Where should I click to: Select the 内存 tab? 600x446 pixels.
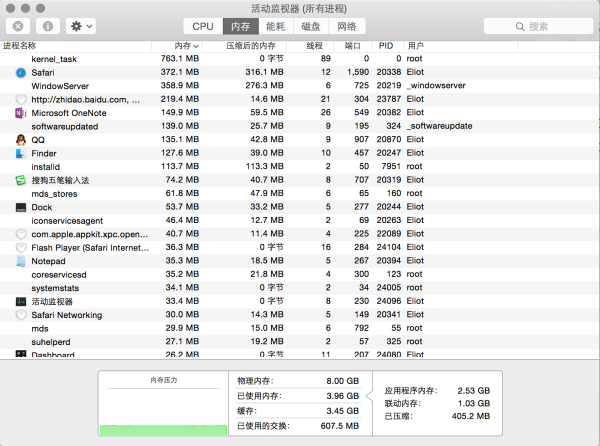point(241,26)
